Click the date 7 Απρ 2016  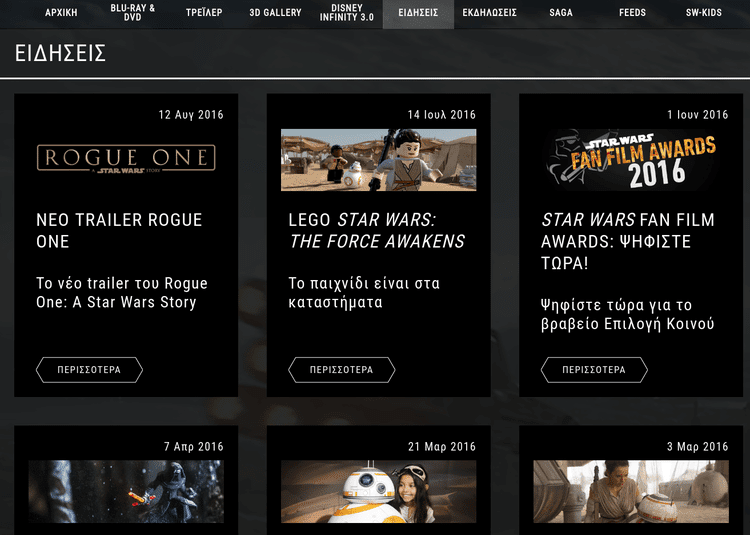click(x=194, y=447)
